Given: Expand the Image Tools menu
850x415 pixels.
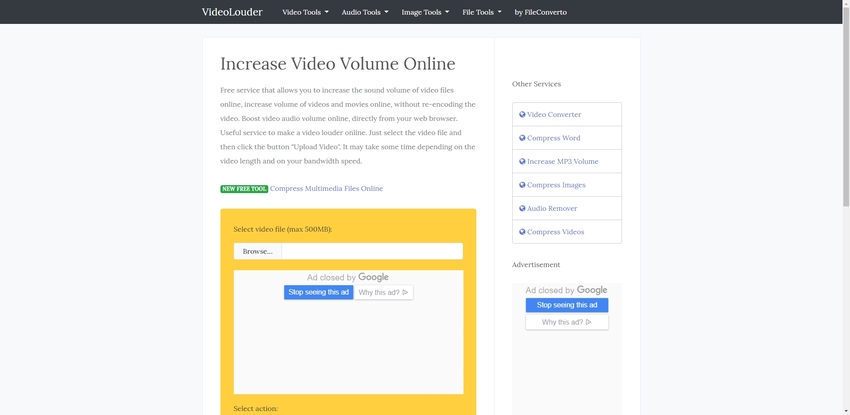Looking at the screenshot, I should click(x=425, y=12).
